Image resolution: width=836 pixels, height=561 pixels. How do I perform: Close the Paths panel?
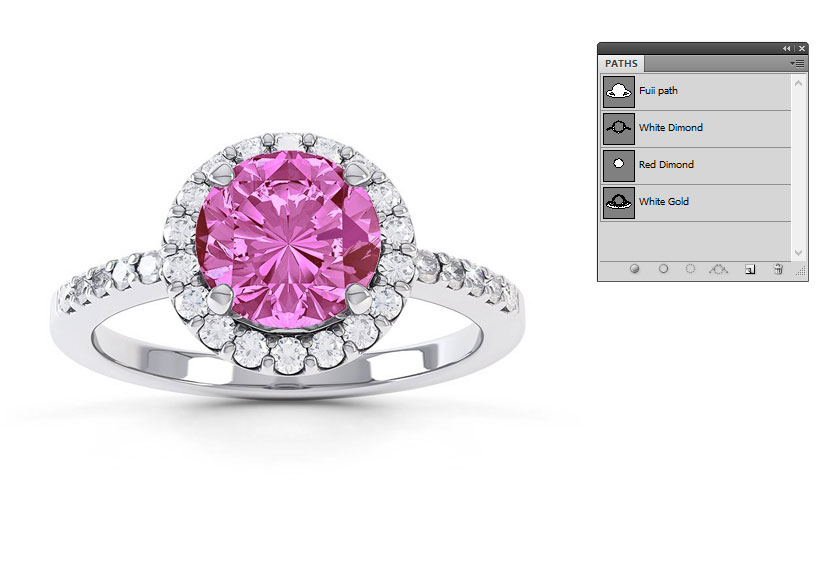coord(801,48)
